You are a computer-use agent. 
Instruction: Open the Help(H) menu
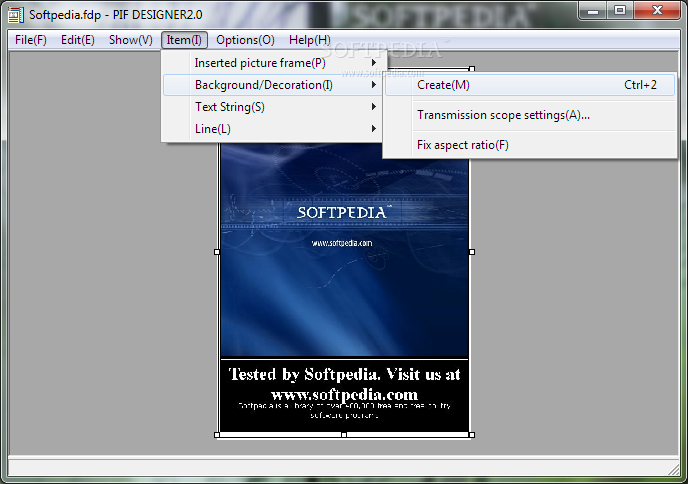coord(310,40)
